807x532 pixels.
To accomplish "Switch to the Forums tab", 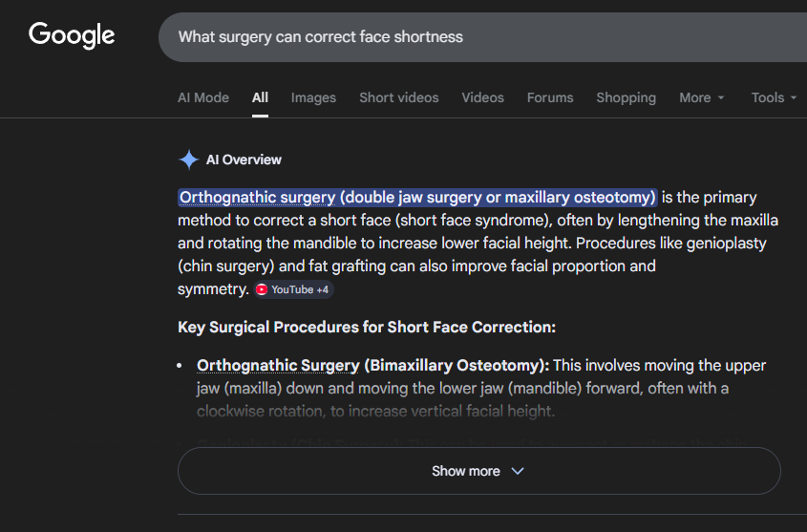I will click(550, 97).
